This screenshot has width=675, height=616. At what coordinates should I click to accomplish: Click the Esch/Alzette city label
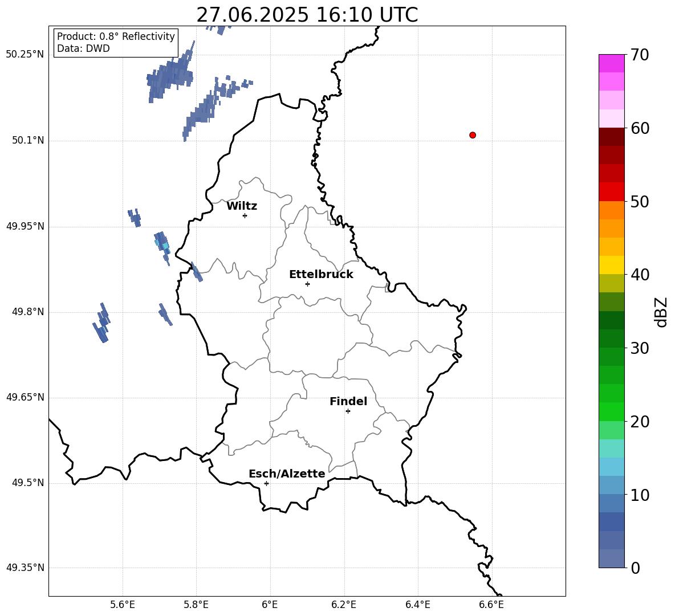(x=287, y=474)
